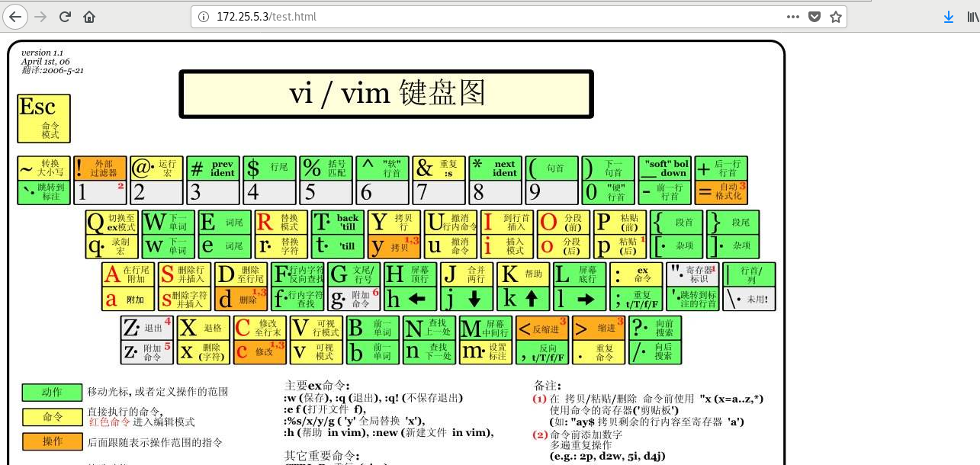Toggle the bookmark star for this page
Image resolution: width=980 pixels, height=465 pixels.
[836, 16]
